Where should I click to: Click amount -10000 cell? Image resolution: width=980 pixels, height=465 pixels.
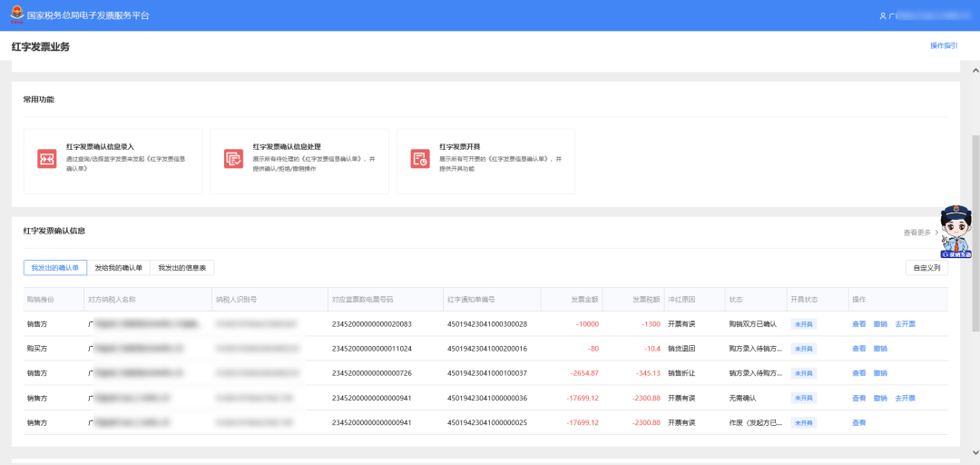point(588,324)
